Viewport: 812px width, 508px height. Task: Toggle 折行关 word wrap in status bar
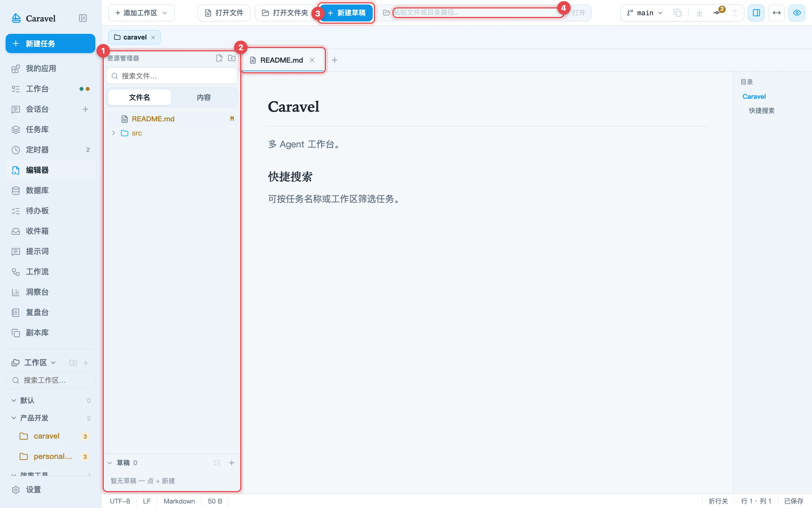718,501
